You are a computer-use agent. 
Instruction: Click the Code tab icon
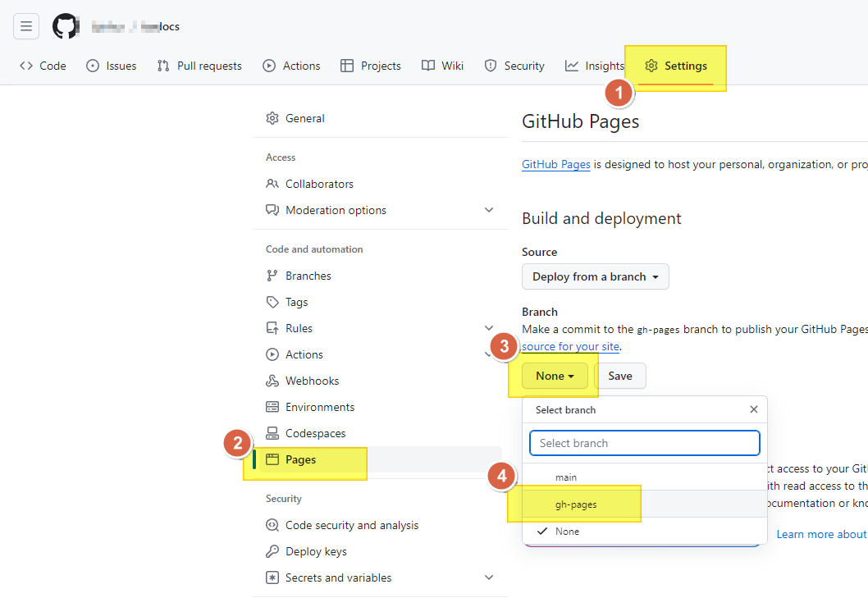(26, 66)
